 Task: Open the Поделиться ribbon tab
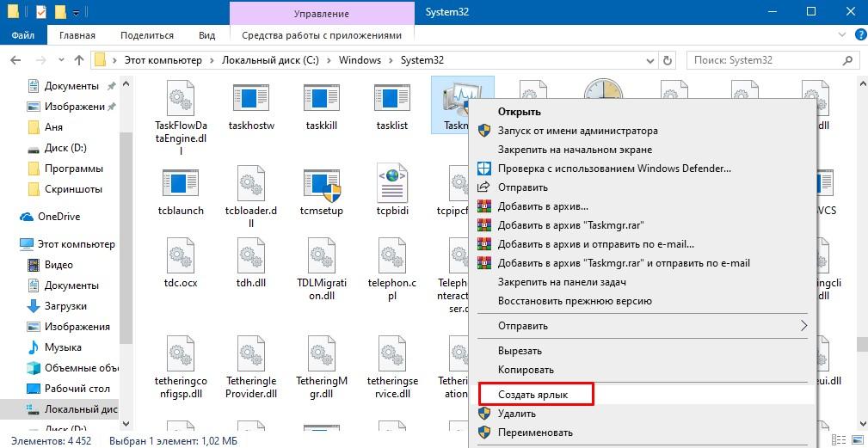click(147, 35)
